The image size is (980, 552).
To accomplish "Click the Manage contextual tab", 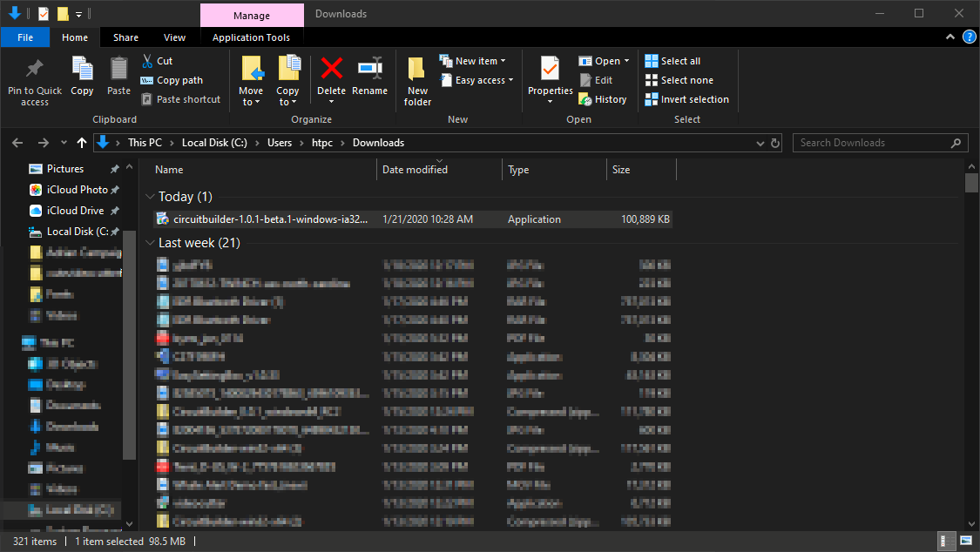I will (x=252, y=15).
